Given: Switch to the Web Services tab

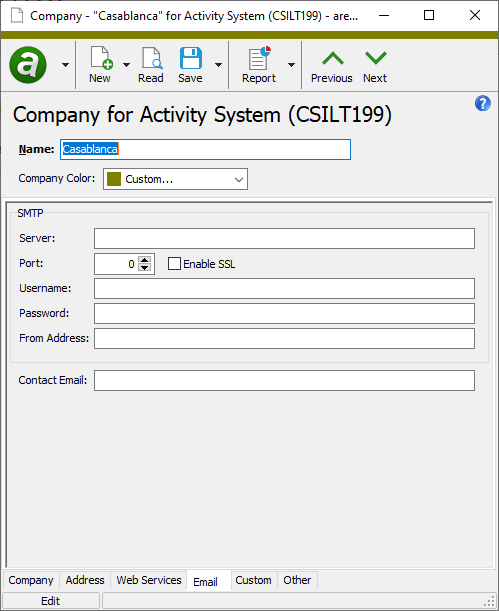Looking at the screenshot, I should (149, 580).
